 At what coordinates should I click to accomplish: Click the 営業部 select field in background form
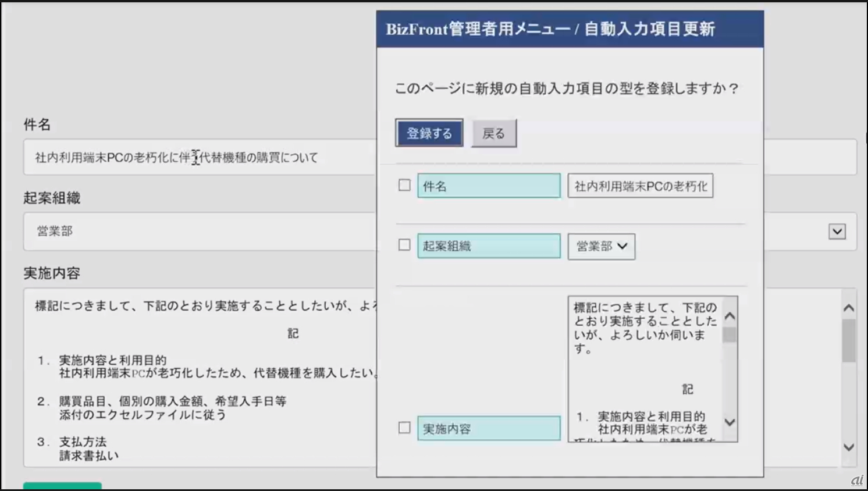pos(200,231)
